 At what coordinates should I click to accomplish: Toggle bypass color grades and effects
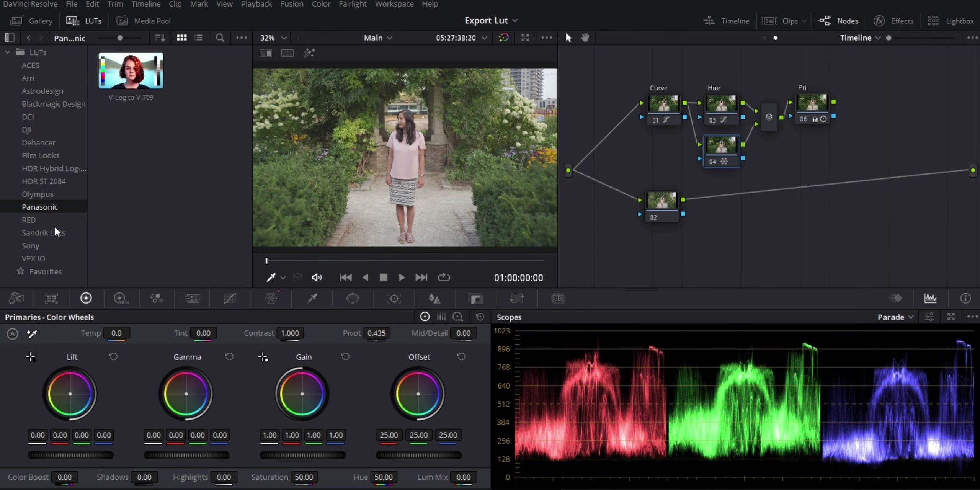[x=503, y=38]
